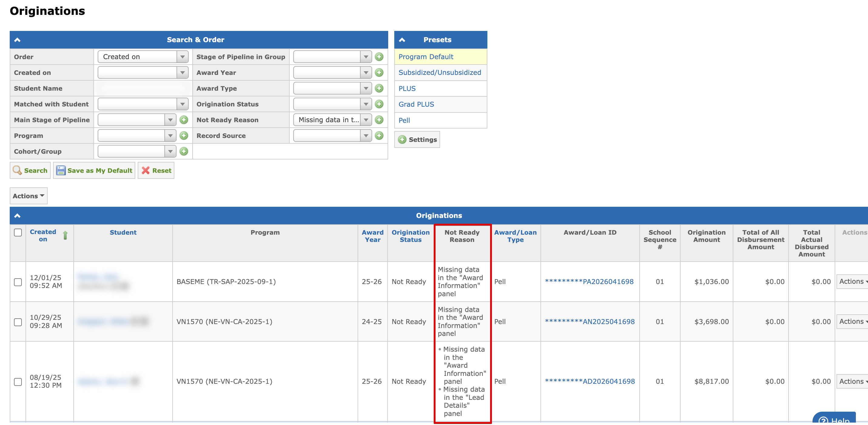Sort by Origination Status column header
Screen dimensions: 868x425
pos(410,236)
